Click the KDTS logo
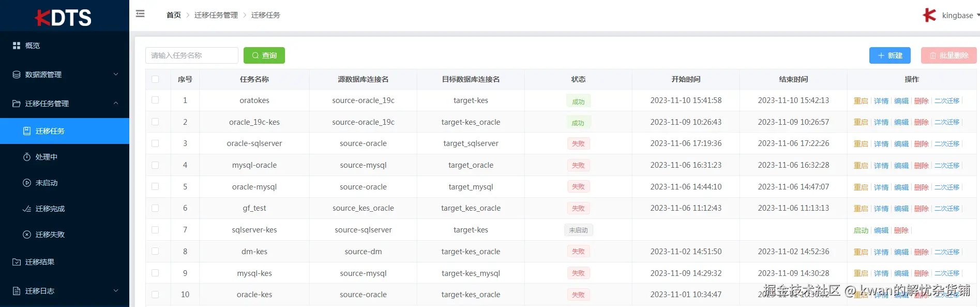 pyautogui.click(x=63, y=18)
